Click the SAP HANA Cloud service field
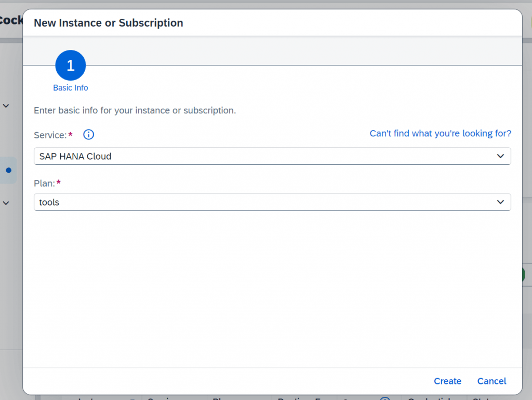Screen dimensions: 532x400 272,156
